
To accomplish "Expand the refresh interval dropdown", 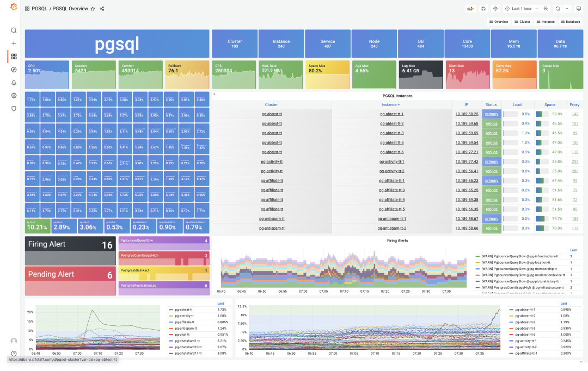I will pyautogui.click(x=566, y=9).
